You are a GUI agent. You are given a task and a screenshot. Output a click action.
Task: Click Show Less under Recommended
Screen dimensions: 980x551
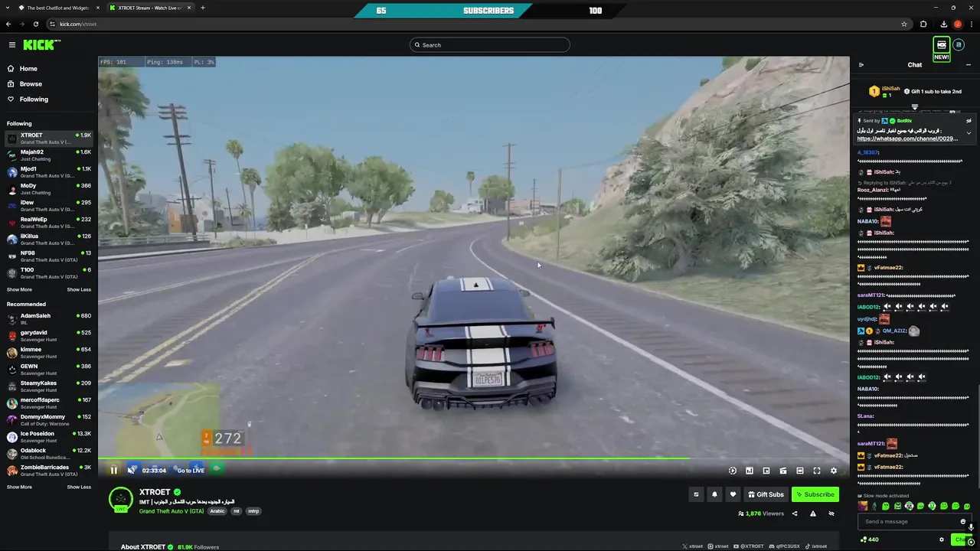coord(79,487)
